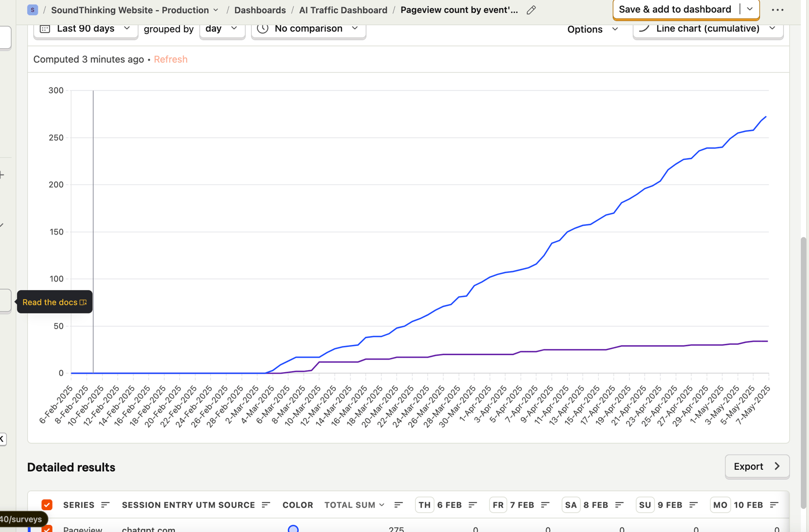Click Save & add to dashboard button

click(x=675, y=10)
